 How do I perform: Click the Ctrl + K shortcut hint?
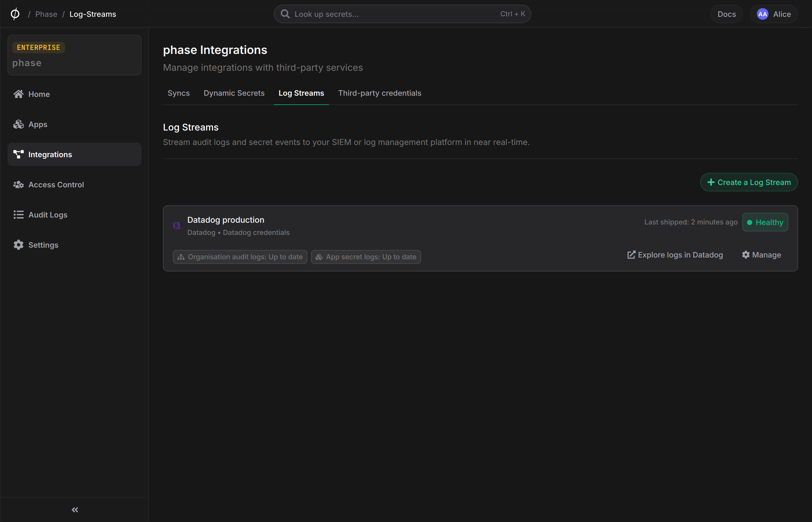click(x=512, y=14)
